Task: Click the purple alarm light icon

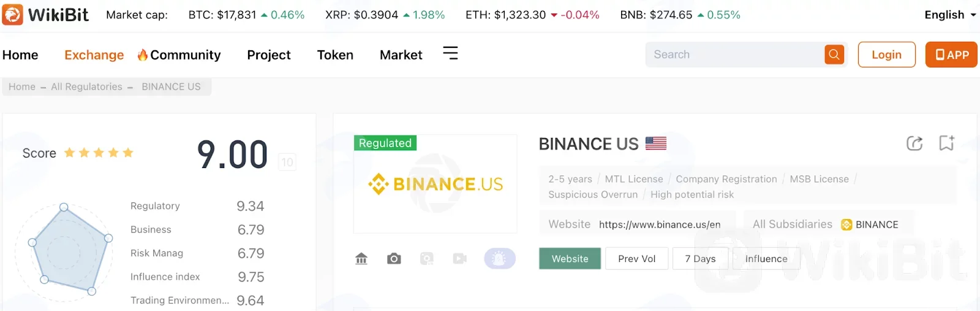Action: 500,259
